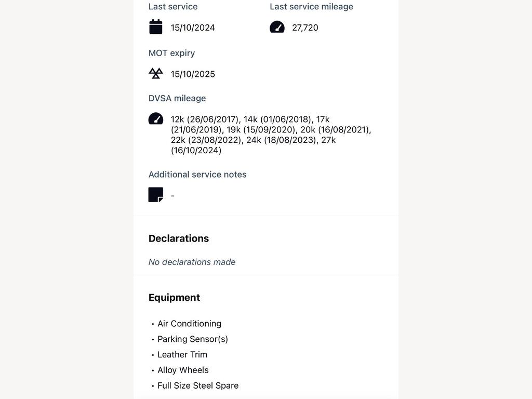Image resolution: width=532 pixels, height=399 pixels.
Task: Click the speedometer icon next to 27,720
Action: tap(277, 27)
